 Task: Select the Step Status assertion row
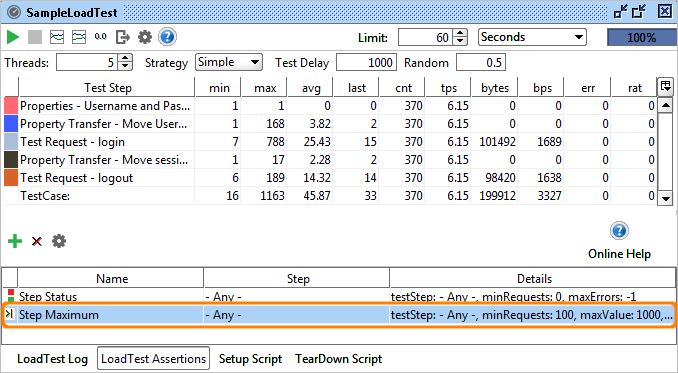[339, 296]
